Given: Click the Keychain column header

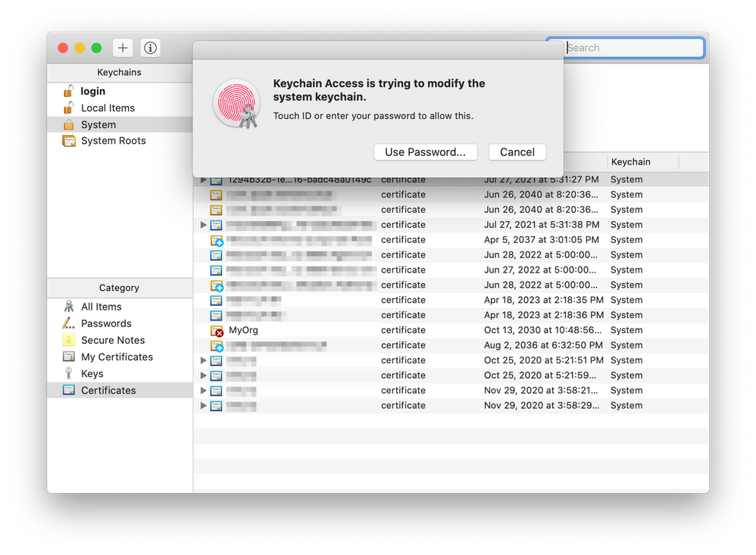Looking at the screenshot, I should point(631,161).
